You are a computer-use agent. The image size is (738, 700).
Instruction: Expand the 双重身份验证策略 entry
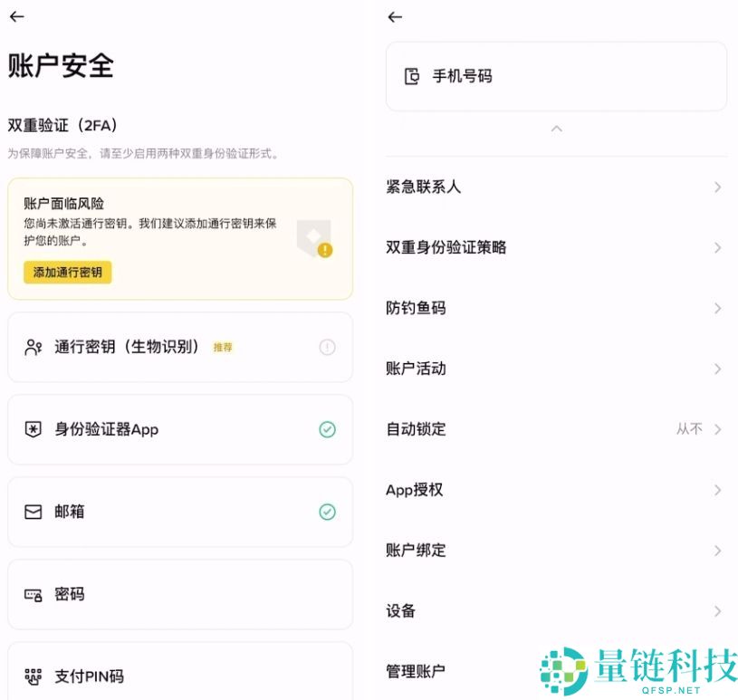[x=556, y=247]
